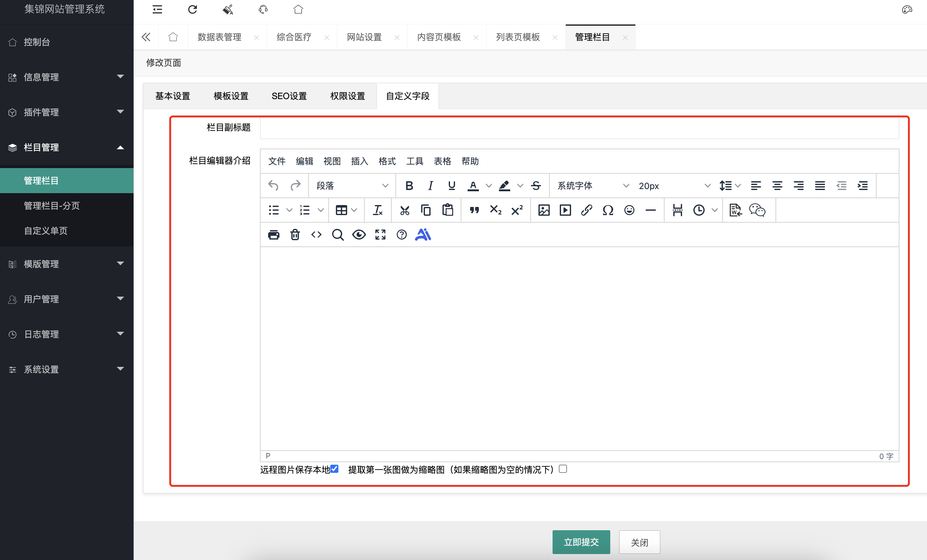Click the trash clear content icon
Screen dimensions: 927x560
point(295,235)
